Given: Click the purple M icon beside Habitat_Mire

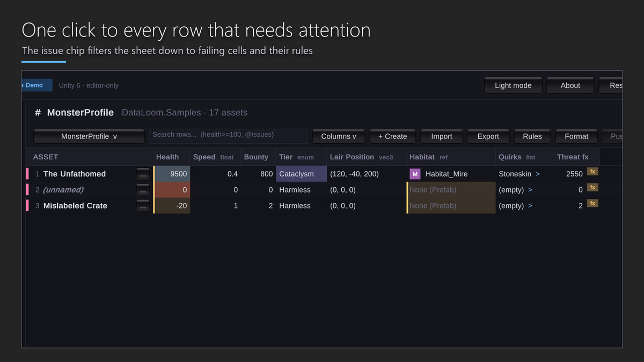Looking at the screenshot, I should tap(415, 174).
